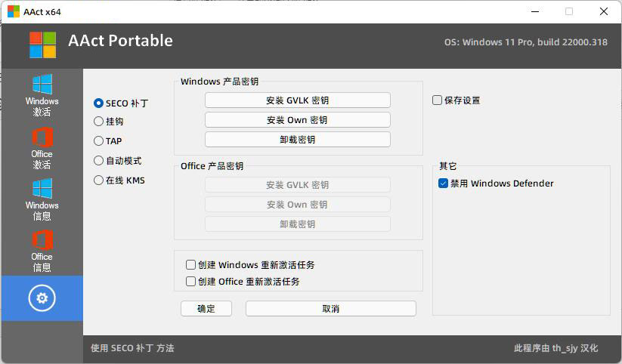This screenshot has height=364, width=622.
Task: Open the Windows 信息 sidebar icon
Action: (42, 199)
